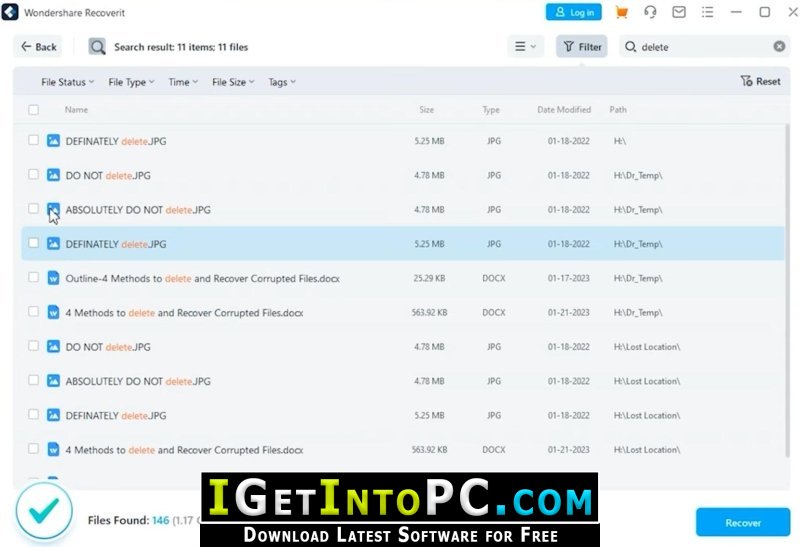Check DO NOT delete.JPG in Lost Location
This screenshot has width=800, height=547.
pyautogui.click(x=34, y=346)
